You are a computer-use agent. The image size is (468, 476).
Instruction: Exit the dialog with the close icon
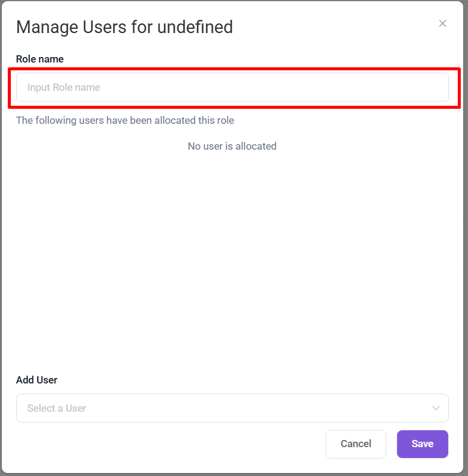tap(443, 23)
